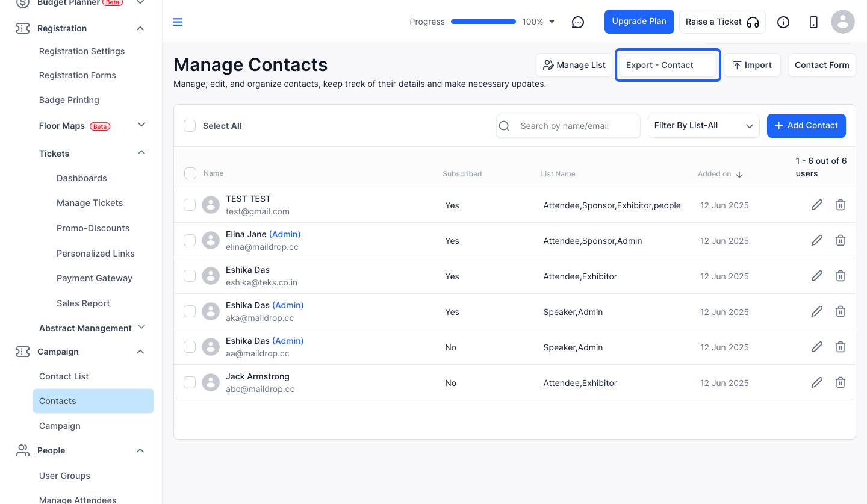Open Promo-Discounts page
Image resolution: width=867 pixels, height=504 pixels.
pos(93,228)
